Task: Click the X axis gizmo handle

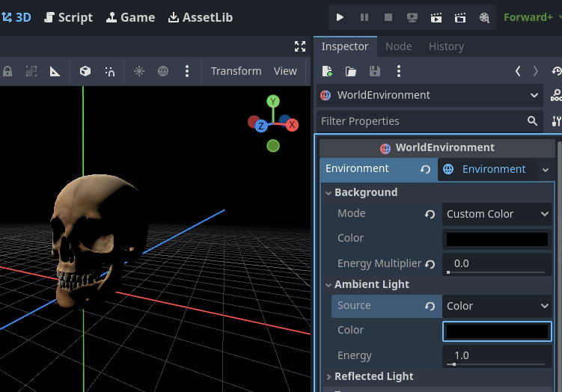Action: click(292, 125)
